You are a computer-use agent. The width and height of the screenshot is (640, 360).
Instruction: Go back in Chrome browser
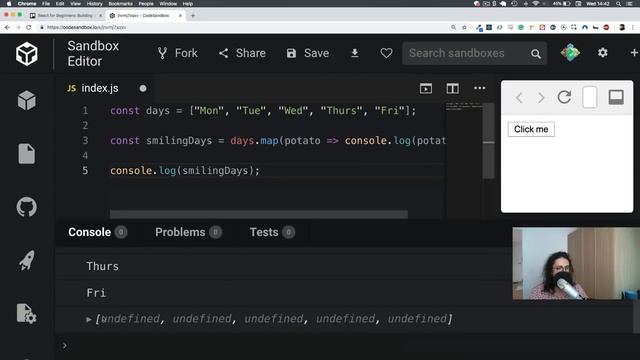click(7, 27)
